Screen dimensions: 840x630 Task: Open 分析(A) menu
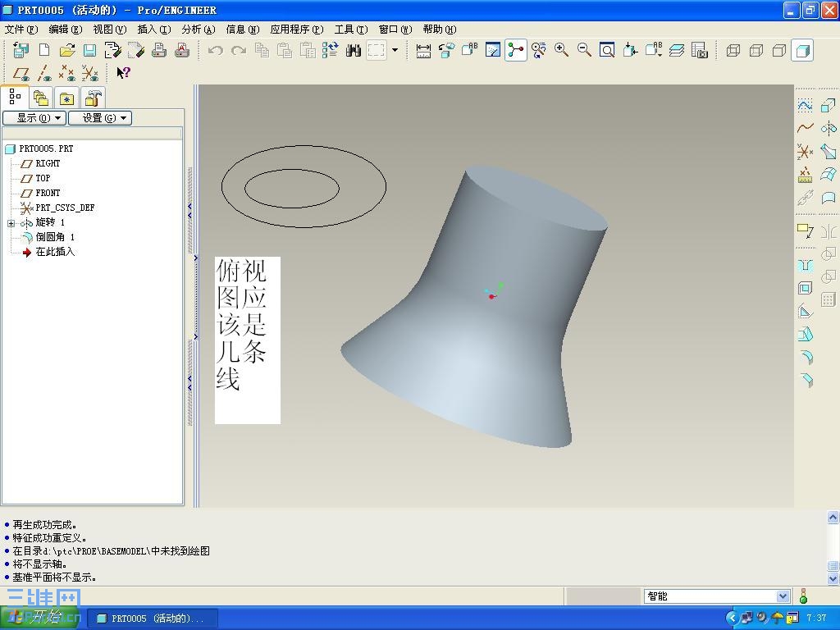pos(199,30)
